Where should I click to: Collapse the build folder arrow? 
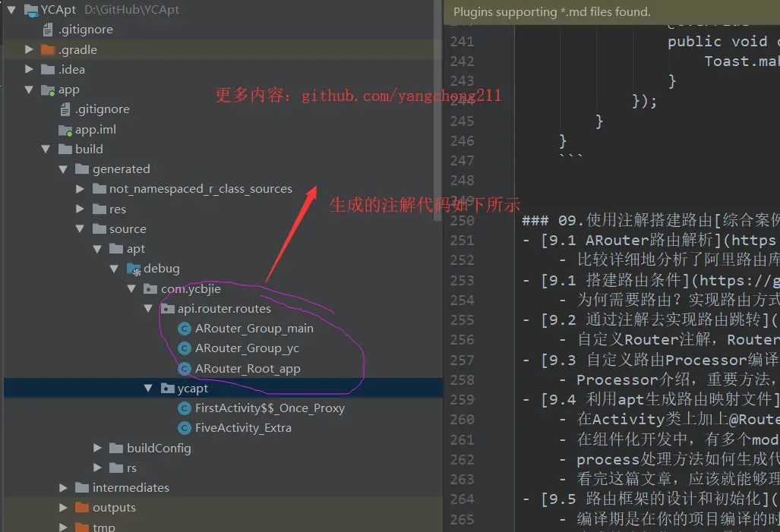pos(46,150)
